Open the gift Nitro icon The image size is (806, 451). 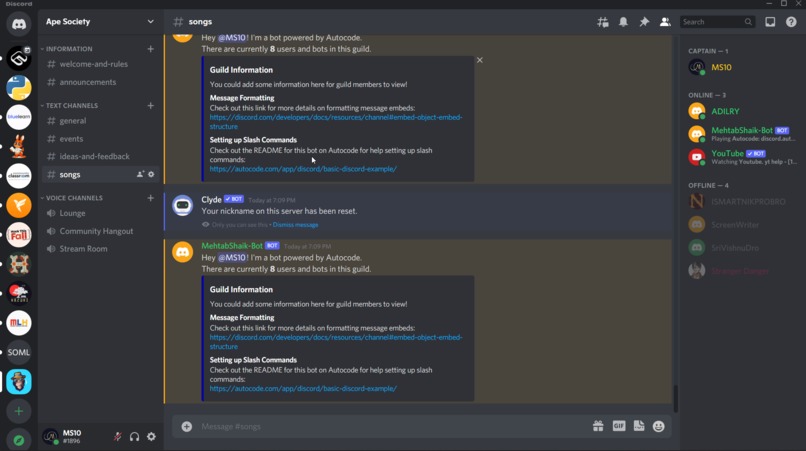[x=598, y=426]
